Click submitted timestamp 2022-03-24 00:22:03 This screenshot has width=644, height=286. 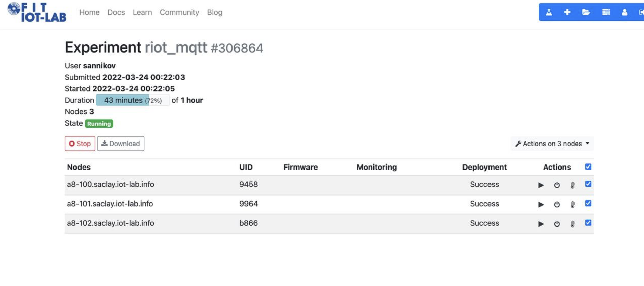tap(144, 77)
